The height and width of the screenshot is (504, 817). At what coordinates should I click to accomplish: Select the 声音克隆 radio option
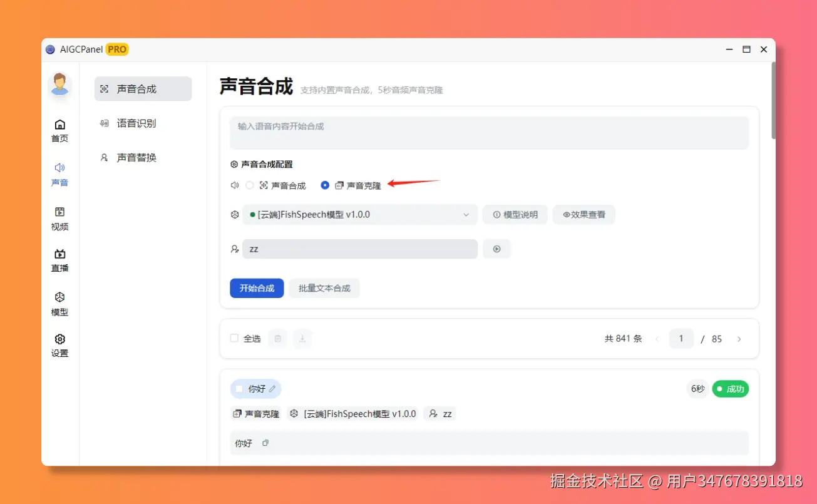pos(325,185)
